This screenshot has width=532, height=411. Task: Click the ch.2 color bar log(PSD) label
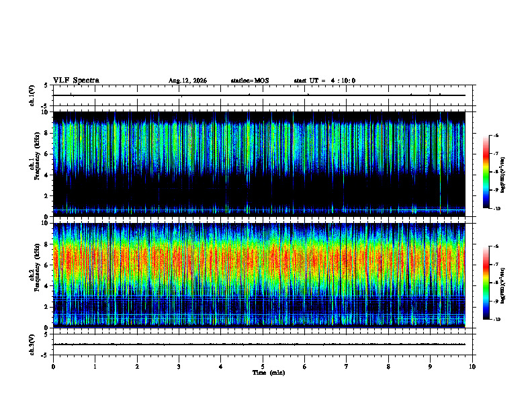(502, 285)
